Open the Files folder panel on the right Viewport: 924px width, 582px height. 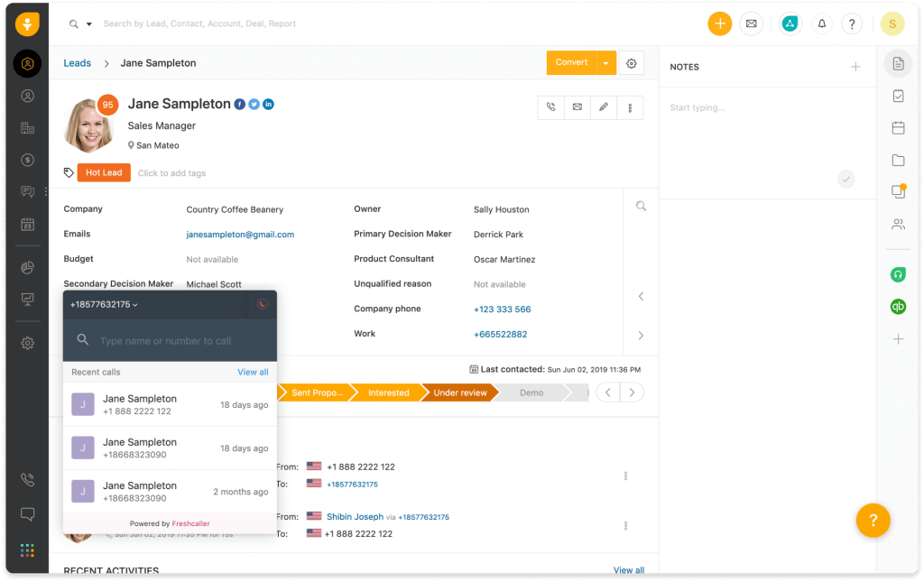click(898, 160)
